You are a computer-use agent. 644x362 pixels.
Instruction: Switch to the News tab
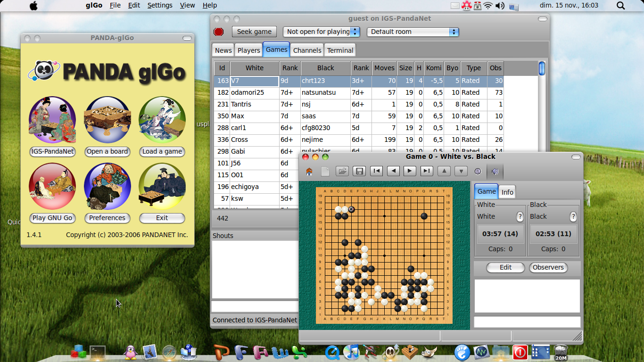(223, 50)
